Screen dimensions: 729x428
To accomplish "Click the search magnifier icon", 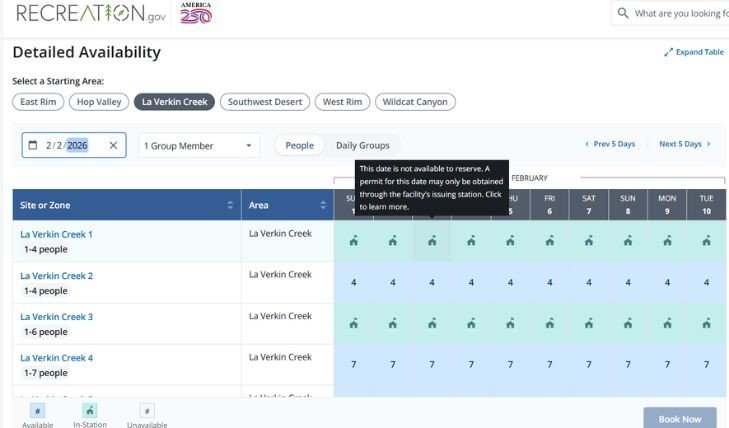I will point(623,13).
